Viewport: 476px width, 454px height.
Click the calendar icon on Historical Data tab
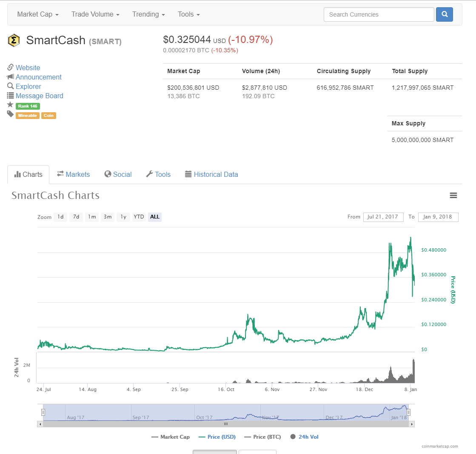pos(188,174)
